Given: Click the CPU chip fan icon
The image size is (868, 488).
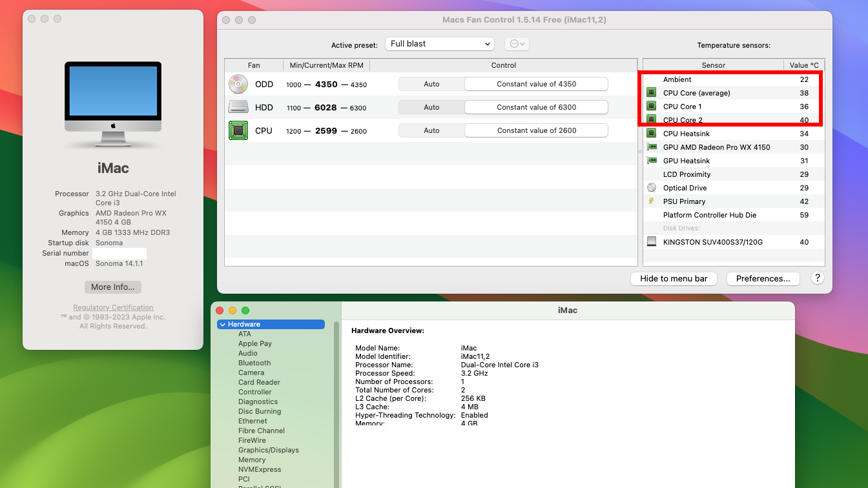Looking at the screenshot, I should (x=238, y=130).
